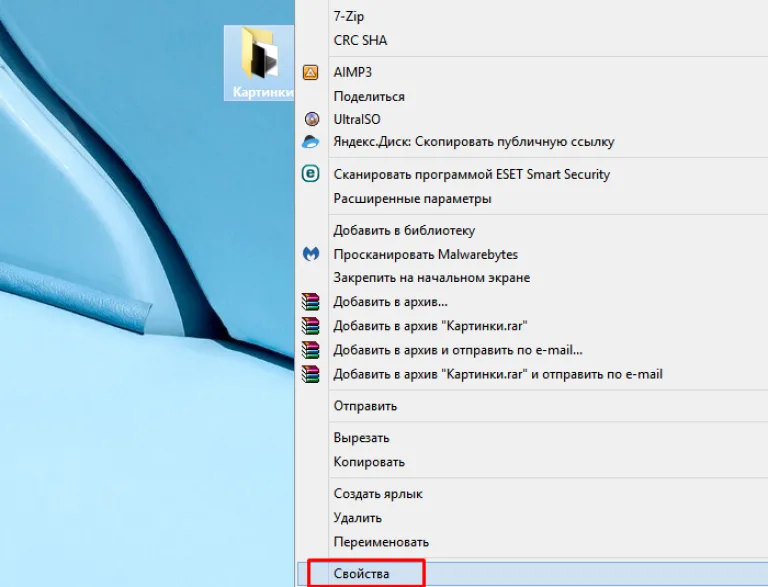Image resolution: width=768 pixels, height=587 pixels.
Task: Click the Яндекс.Диск blue saucer icon
Action: pyautogui.click(x=311, y=142)
